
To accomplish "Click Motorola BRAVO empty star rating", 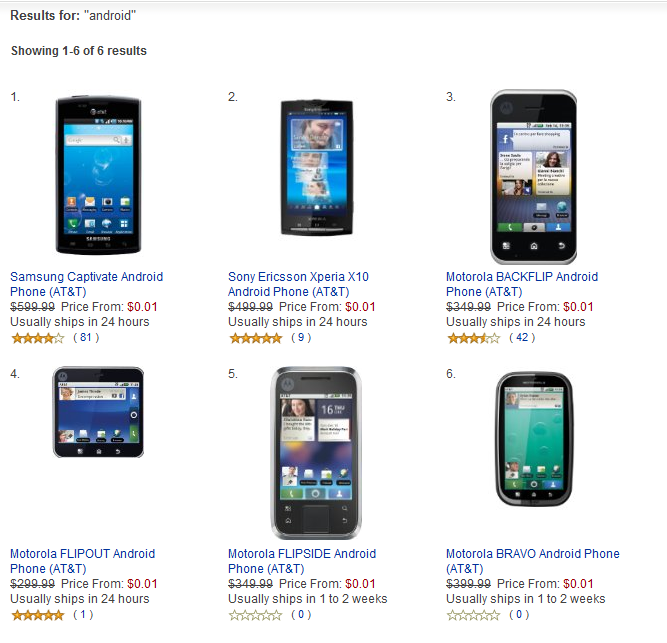I will point(473,615).
